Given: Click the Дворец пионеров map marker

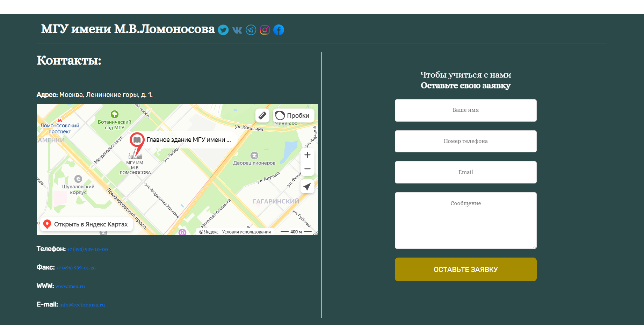Looking at the screenshot, I should pos(254,156).
